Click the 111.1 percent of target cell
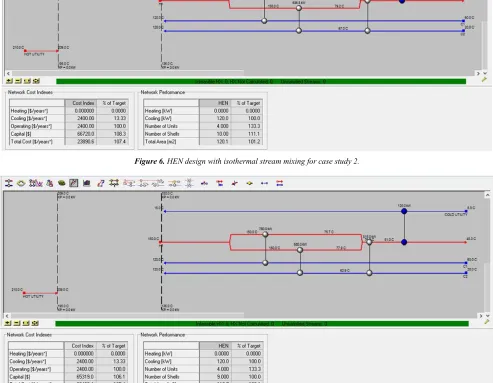This screenshot has width=493, height=383. tap(247, 134)
